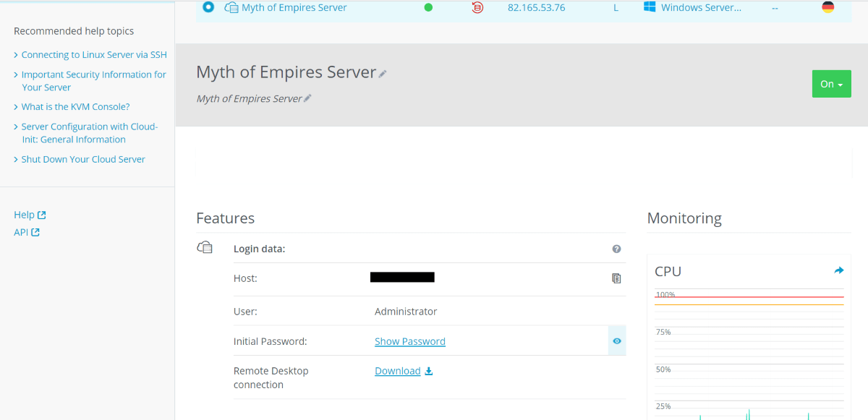Select the Myth of Empires Server radio button
Viewport: 868px width, 420px height.
(208, 7)
